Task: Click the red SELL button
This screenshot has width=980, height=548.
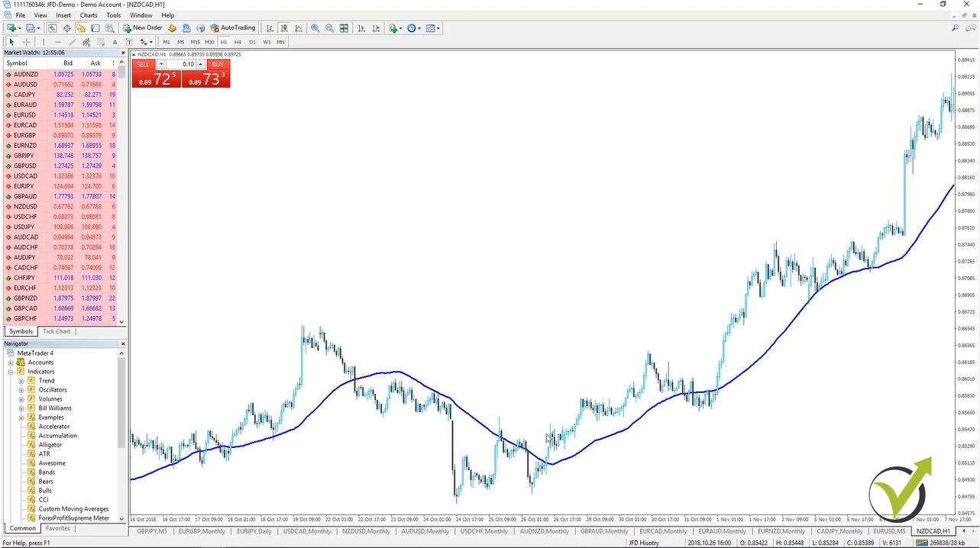Action: coord(143,65)
